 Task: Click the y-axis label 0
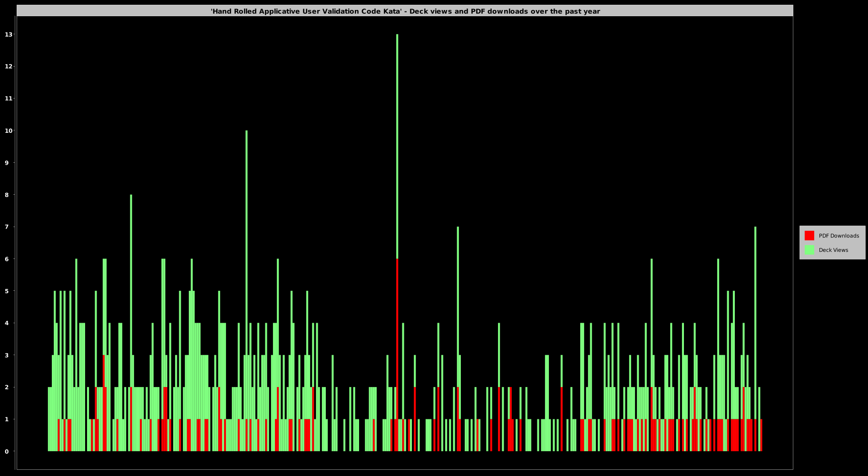click(7, 451)
